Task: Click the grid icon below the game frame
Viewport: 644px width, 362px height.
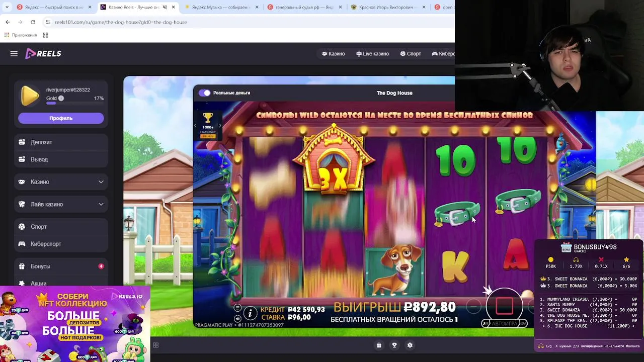Action: [155, 345]
